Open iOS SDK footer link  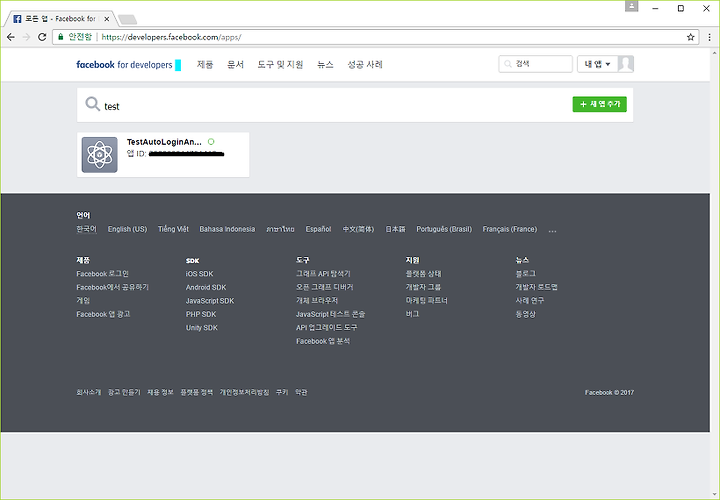[x=199, y=274]
